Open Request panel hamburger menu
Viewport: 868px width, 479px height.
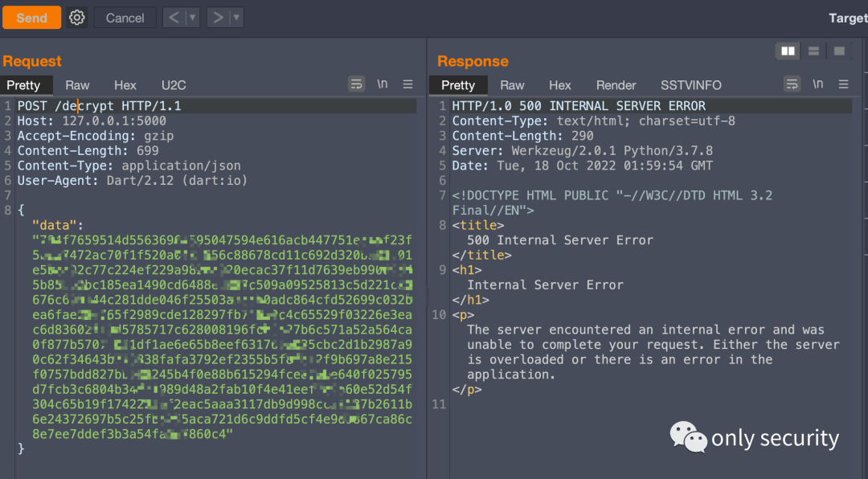(x=408, y=84)
